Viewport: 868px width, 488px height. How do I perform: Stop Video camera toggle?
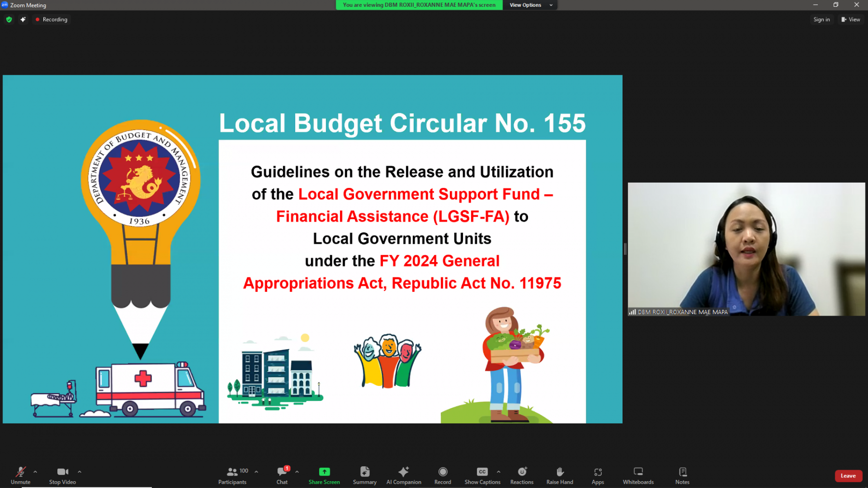pyautogui.click(x=63, y=475)
